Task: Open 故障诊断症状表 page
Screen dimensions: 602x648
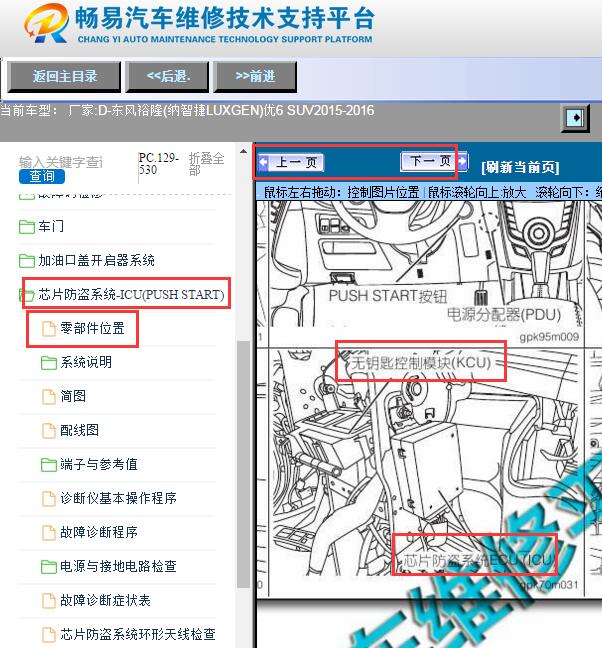Action: [x=105, y=600]
